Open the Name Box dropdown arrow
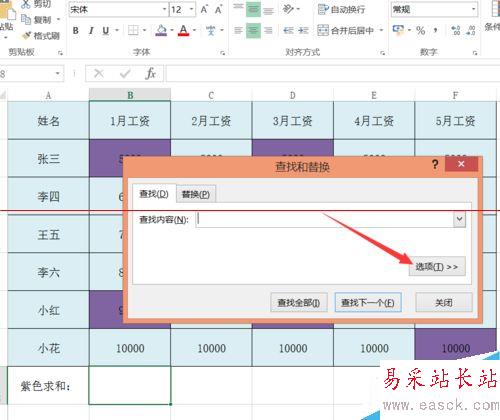 (x=58, y=73)
